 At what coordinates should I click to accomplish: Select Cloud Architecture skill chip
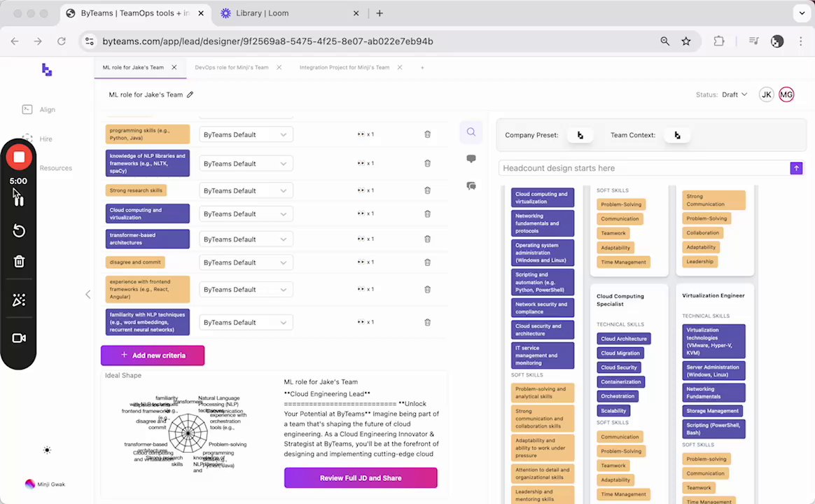pyautogui.click(x=624, y=339)
